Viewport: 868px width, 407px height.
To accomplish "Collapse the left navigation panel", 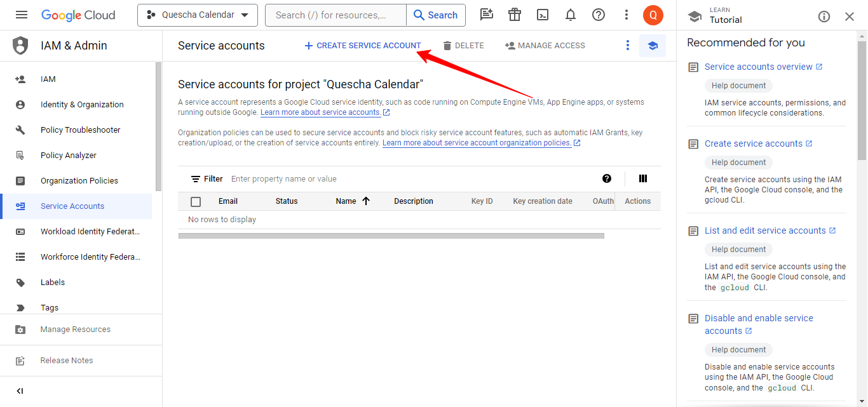I will [x=20, y=391].
